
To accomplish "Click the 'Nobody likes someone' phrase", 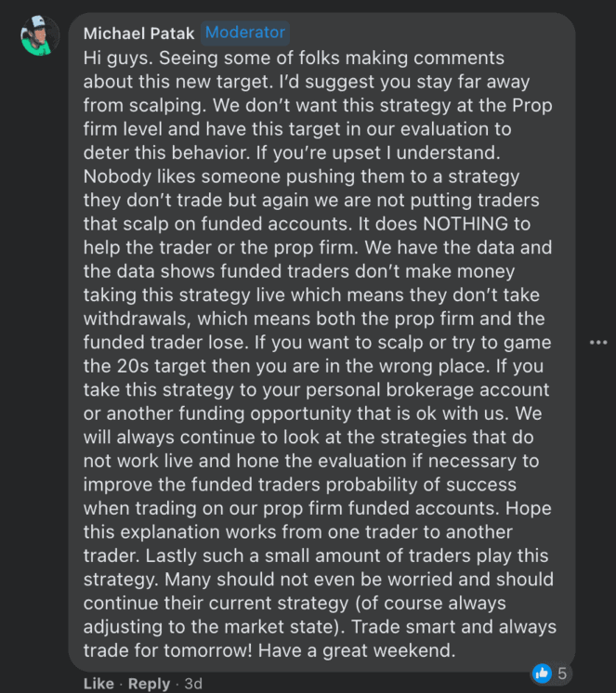I will [182, 177].
